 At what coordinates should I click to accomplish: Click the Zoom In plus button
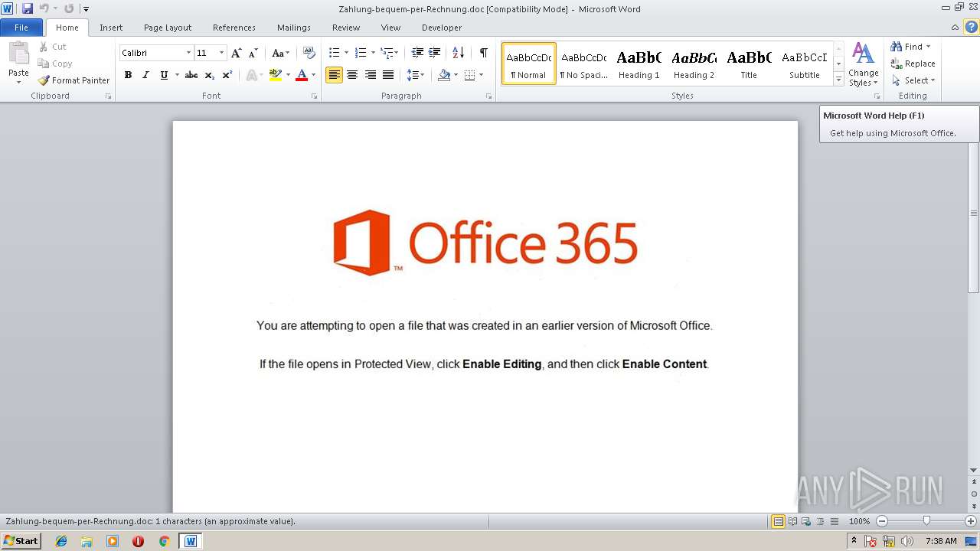tap(971, 521)
